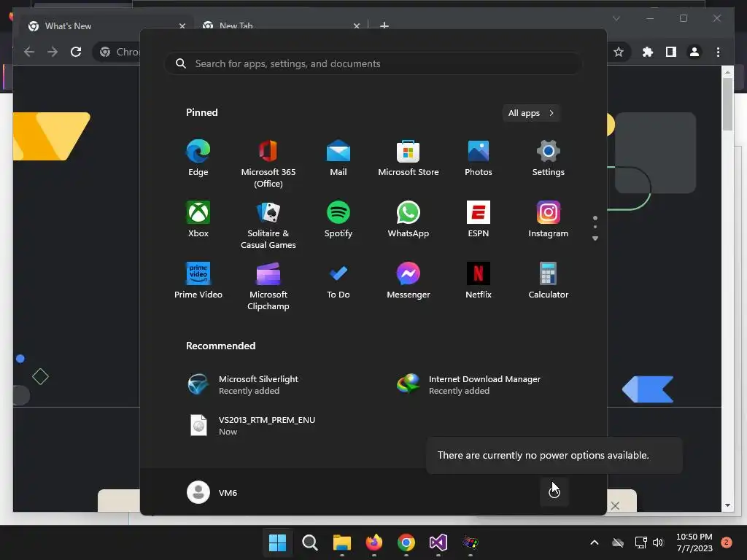Open the Mail app
This screenshot has width=747, height=560.
(338, 158)
